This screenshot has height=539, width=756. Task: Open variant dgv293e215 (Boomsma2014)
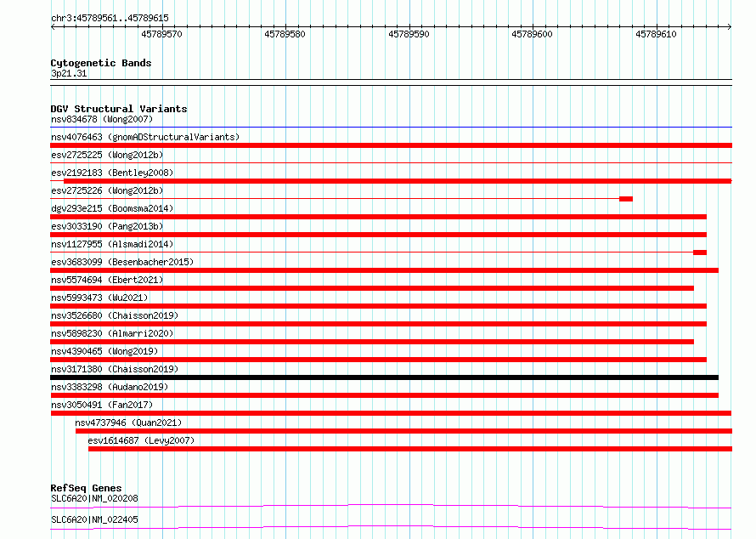pos(112,209)
